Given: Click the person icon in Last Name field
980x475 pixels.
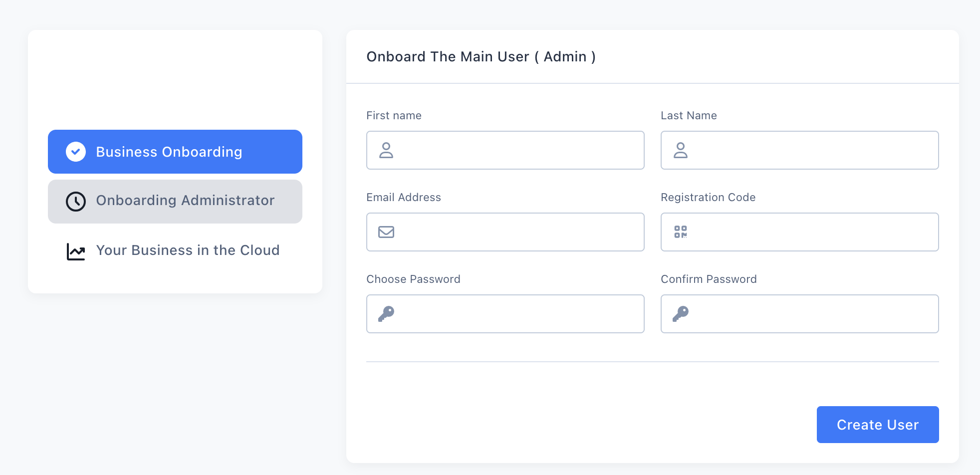Looking at the screenshot, I should pos(681,150).
